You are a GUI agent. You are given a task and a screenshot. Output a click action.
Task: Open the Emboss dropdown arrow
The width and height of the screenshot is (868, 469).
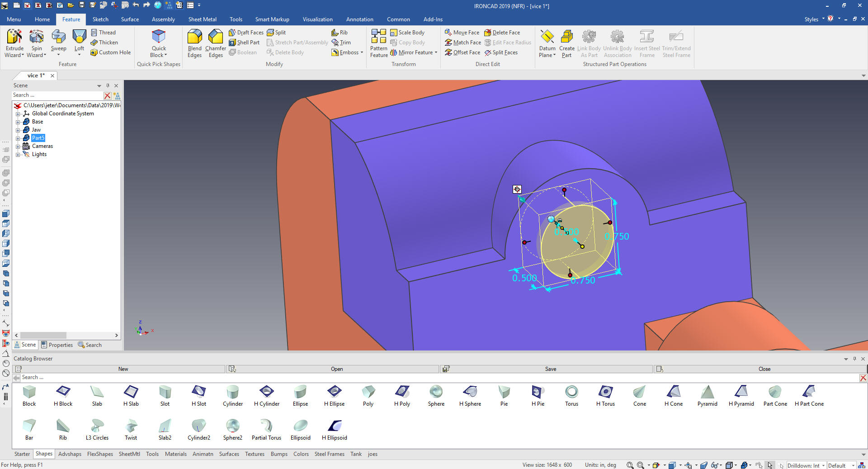362,52
